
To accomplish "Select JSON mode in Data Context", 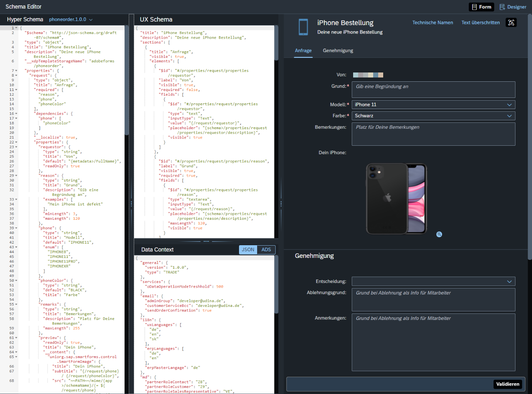I will click(248, 250).
